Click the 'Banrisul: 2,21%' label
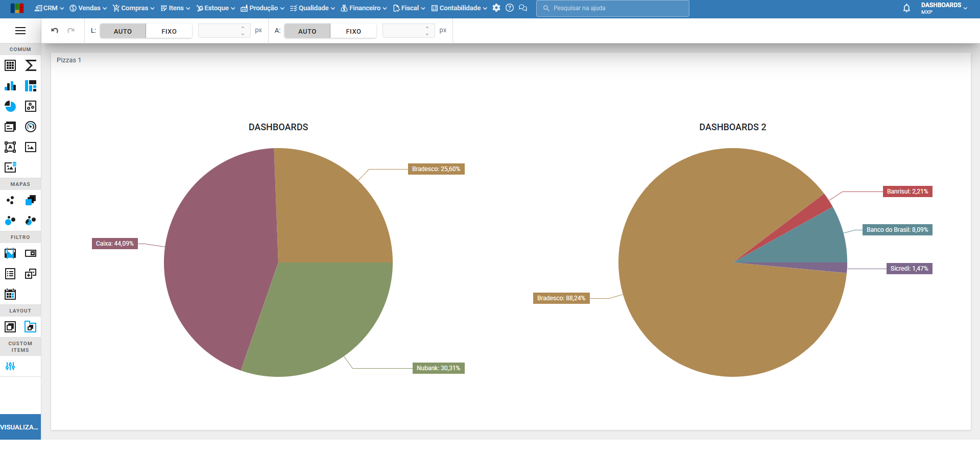This screenshot has height=456, width=980. 907,191
